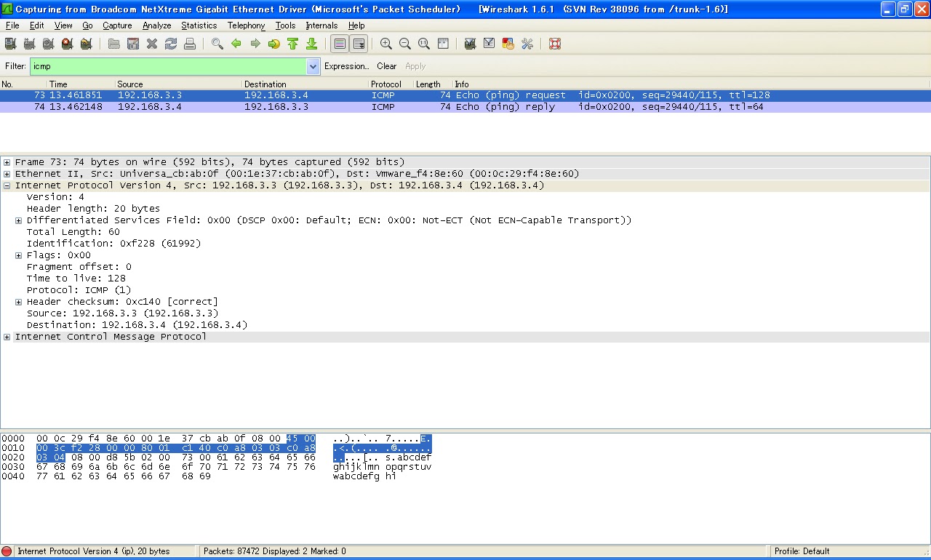Open the display filter history dropdown
This screenshot has height=560, width=931.
pyautogui.click(x=313, y=66)
